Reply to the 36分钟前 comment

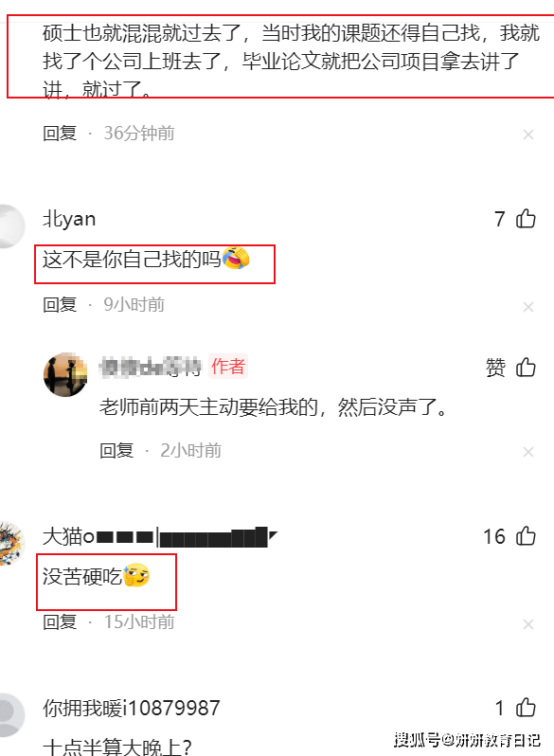click(60, 133)
